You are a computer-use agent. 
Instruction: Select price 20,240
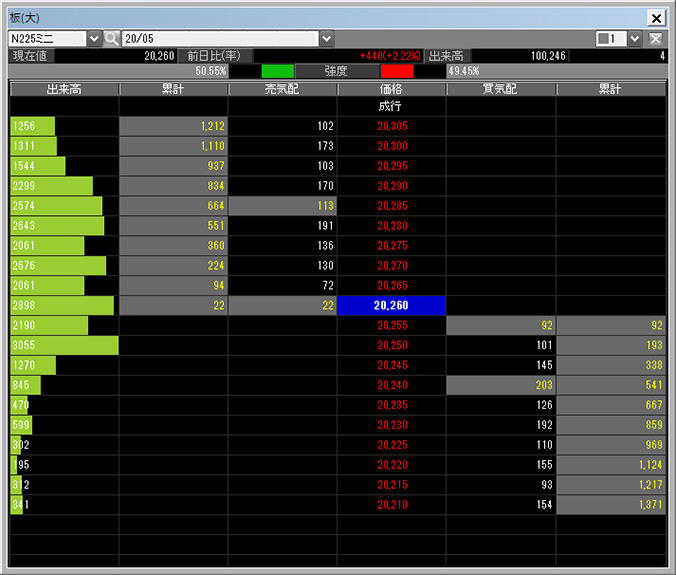coord(392,385)
